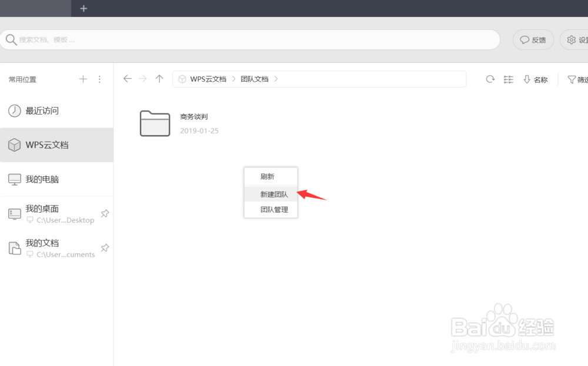Toggle the pin next to 我的文档
Screen dimensions: 588x366
point(105,248)
